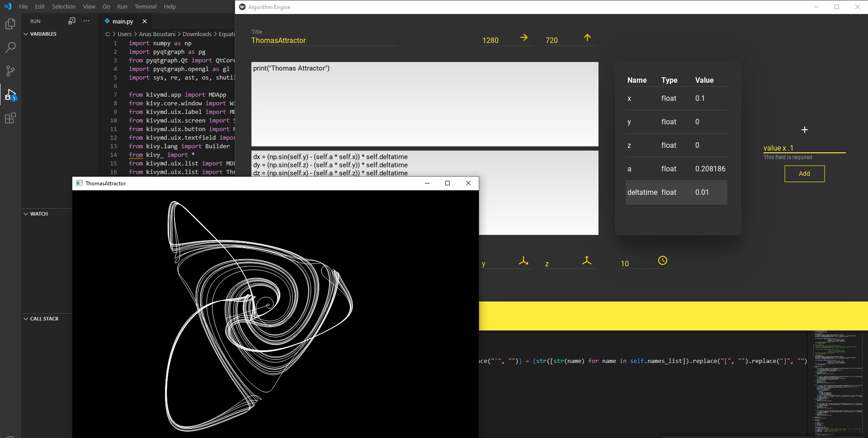868x438 pixels.
Task: Click the clock icon next to 10
Action: [663, 260]
